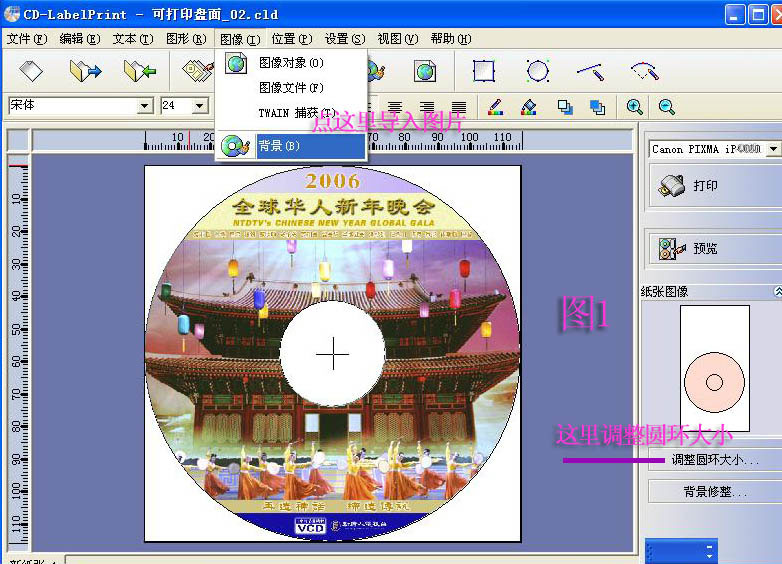Click the 调整圆环大小 button
The height and width of the screenshot is (564, 782).
tap(714, 460)
